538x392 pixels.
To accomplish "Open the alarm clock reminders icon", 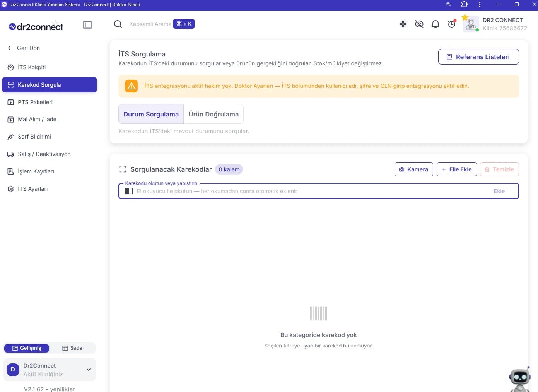I will coord(452,24).
